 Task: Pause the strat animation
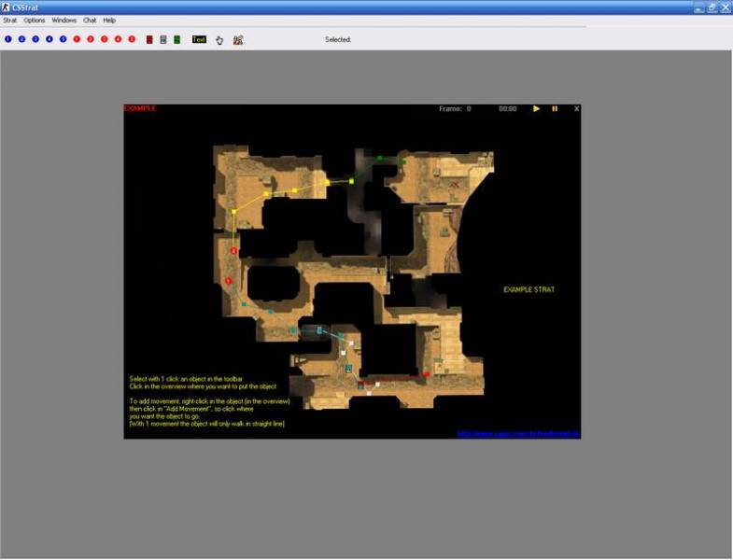[x=555, y=108]
